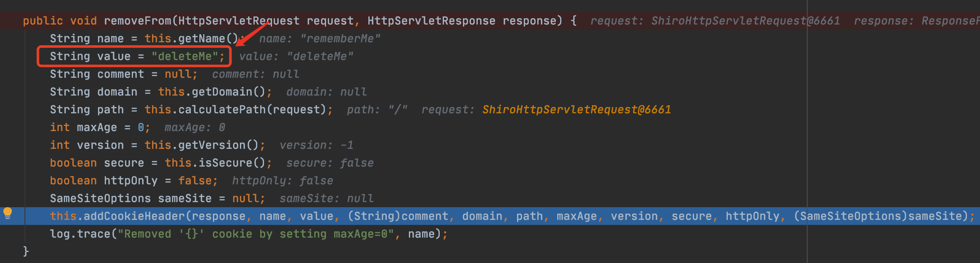This screenshot has width=980, height=263.
Task: Click the calculatePath method call
Action: point(225,110)
